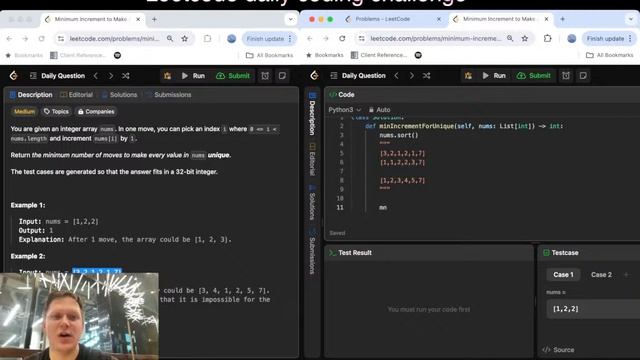Click debug icon left of left Run
The width and height of the screenshot is (640, 360).
pyautogui.click(x=167, y=76)
